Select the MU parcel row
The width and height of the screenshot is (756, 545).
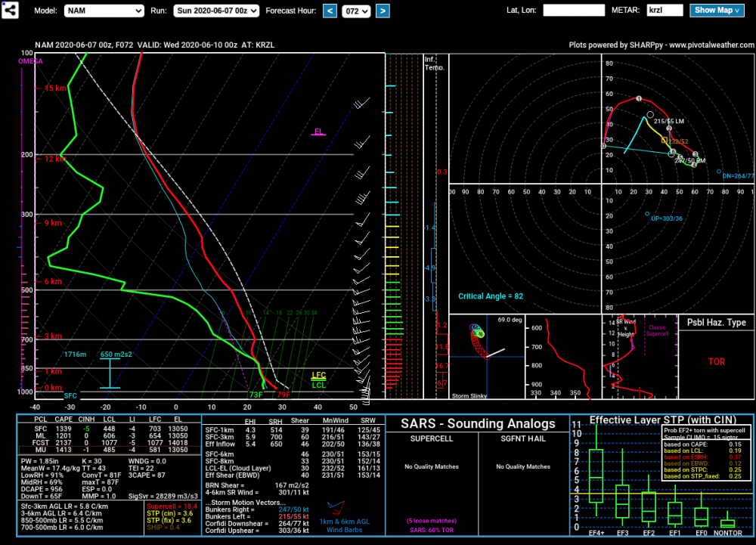pos(109,450)
